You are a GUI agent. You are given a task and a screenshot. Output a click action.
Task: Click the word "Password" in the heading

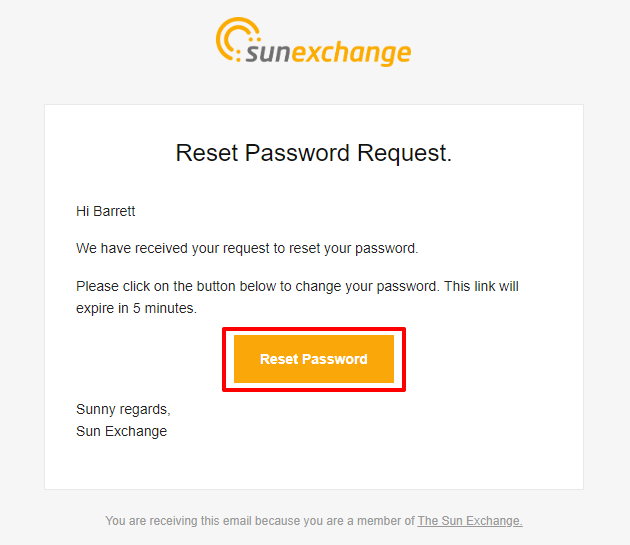[297, 153]
